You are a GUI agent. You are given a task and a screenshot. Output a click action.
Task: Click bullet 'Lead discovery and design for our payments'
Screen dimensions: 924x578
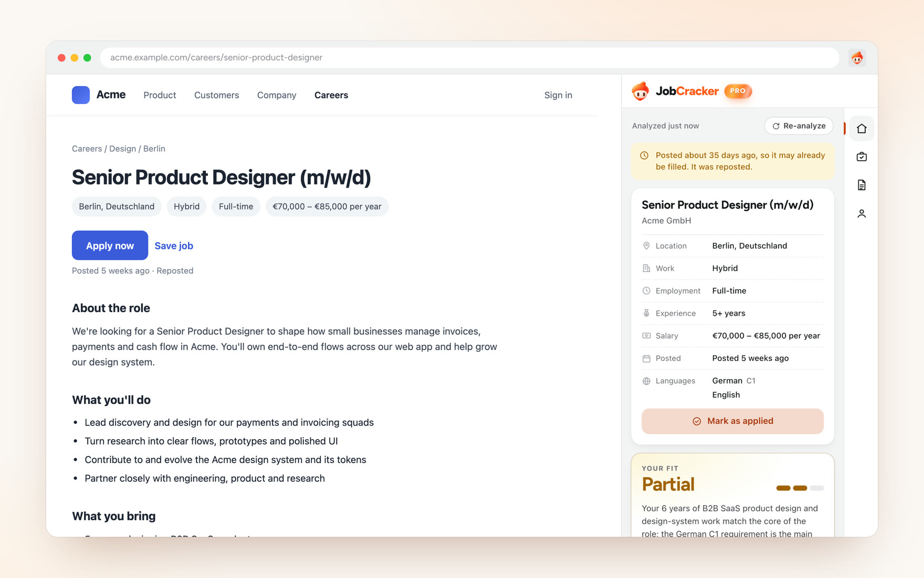pos(229,422)
